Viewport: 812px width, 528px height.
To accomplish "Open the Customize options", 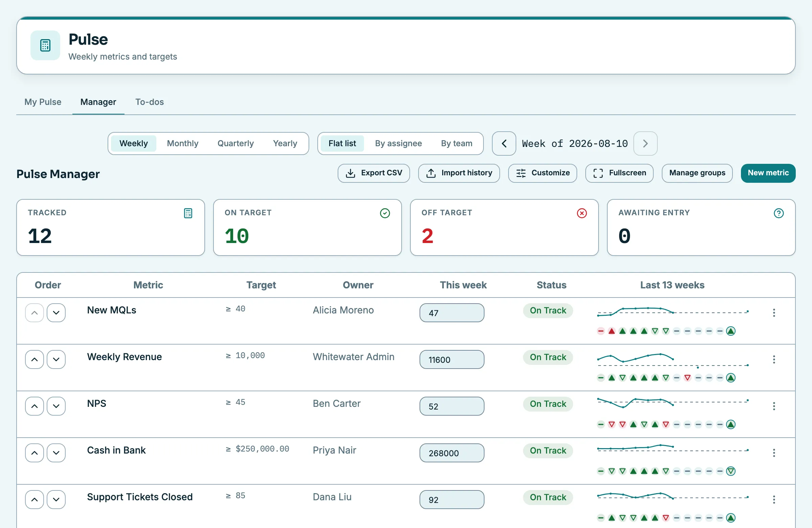I will pyautogui.click(x=542, y=173).
